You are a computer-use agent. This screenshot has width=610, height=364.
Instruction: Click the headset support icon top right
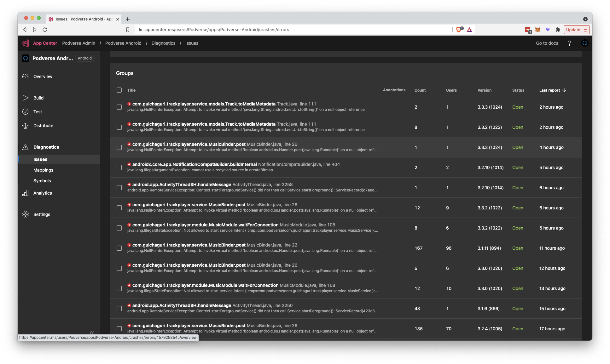pyautogui.click(x=585, y=43)
